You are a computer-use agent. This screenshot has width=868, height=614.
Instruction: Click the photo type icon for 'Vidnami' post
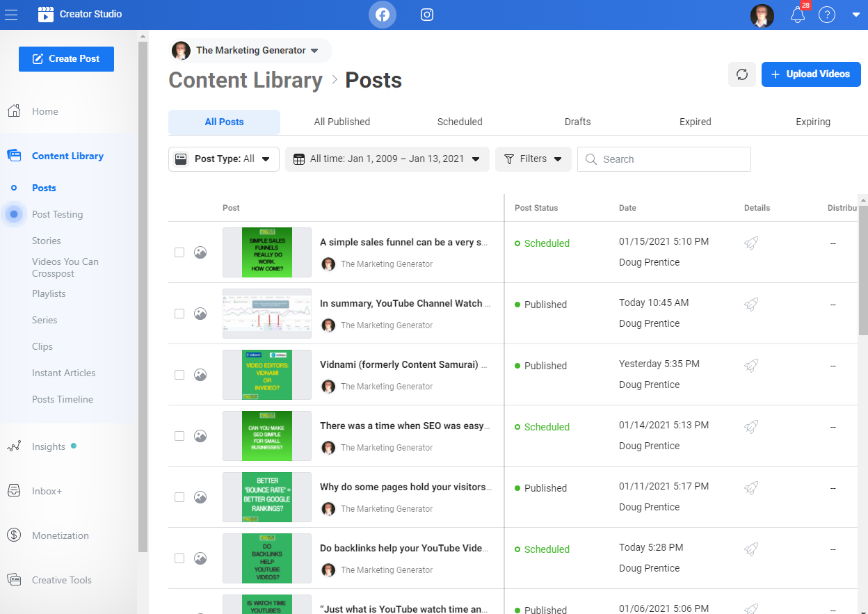click(200, 375)
